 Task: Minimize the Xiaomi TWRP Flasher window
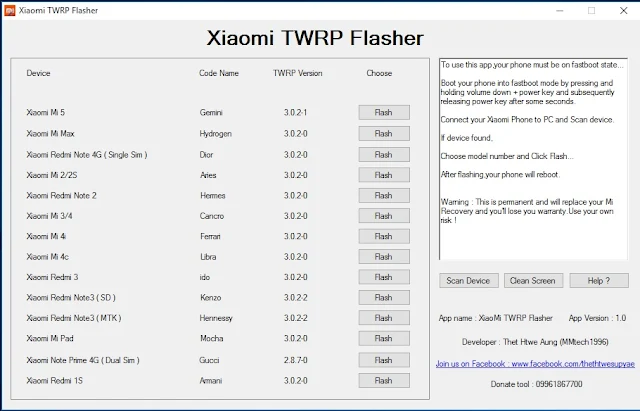pos(560,11)
